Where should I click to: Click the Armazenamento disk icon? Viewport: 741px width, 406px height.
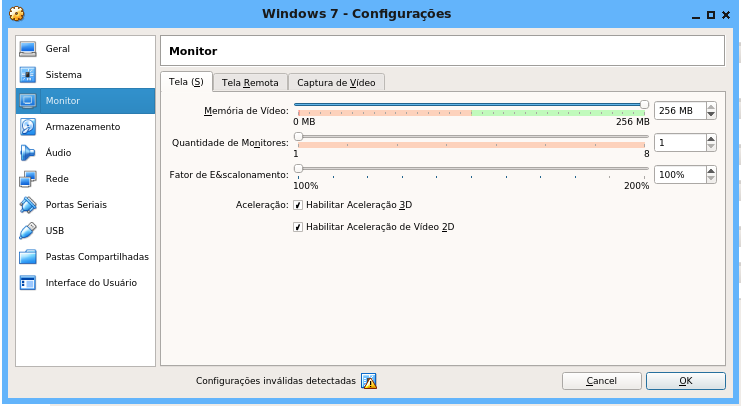tap(28, 127)
